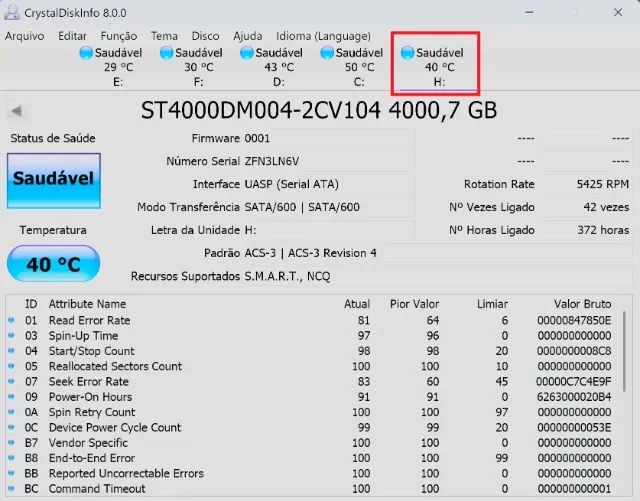Click the F: drive letter label

click(x=198, y=82)
